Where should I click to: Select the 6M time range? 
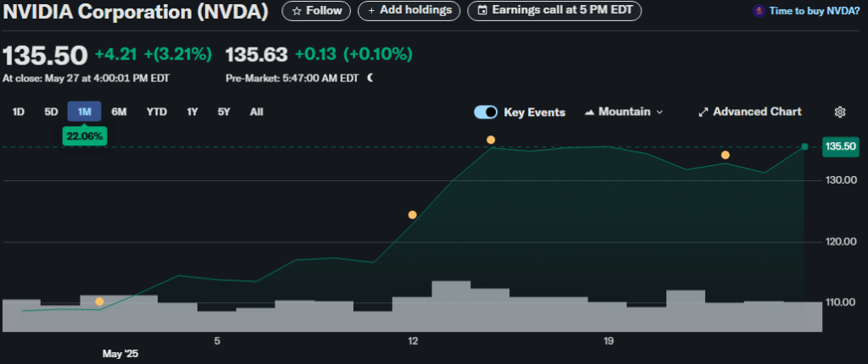pyautogui.click(x=119, y=111)
